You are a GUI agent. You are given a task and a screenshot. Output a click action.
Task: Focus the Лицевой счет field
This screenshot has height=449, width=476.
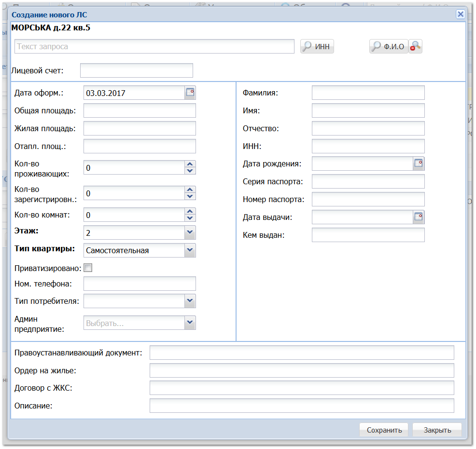point(137,70)
